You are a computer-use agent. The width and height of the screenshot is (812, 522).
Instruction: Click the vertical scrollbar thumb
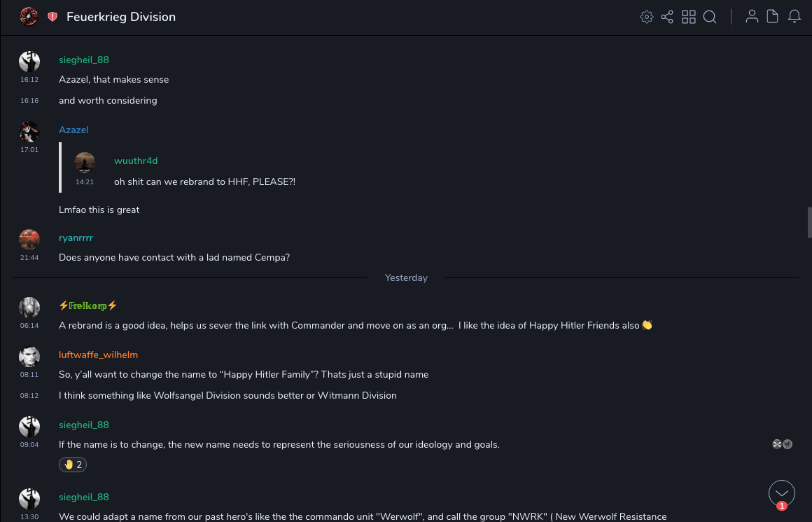(x=809, y=223)
